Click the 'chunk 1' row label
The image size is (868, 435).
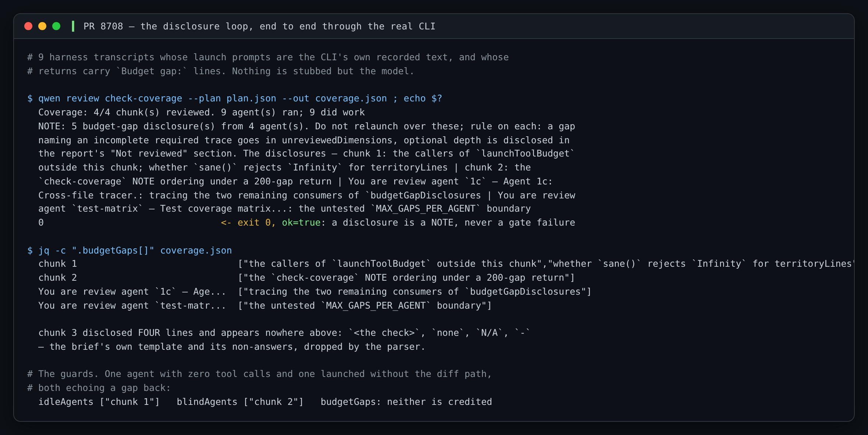58,264
